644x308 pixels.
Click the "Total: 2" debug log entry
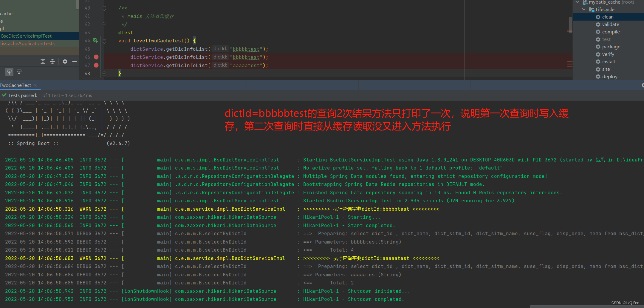coord(342,283)
